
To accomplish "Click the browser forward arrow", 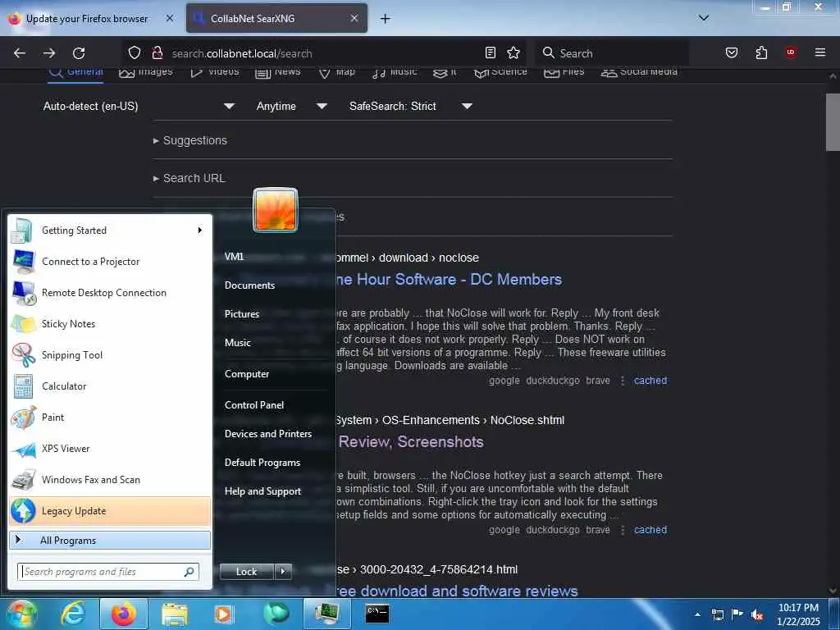I will point(49,53).
